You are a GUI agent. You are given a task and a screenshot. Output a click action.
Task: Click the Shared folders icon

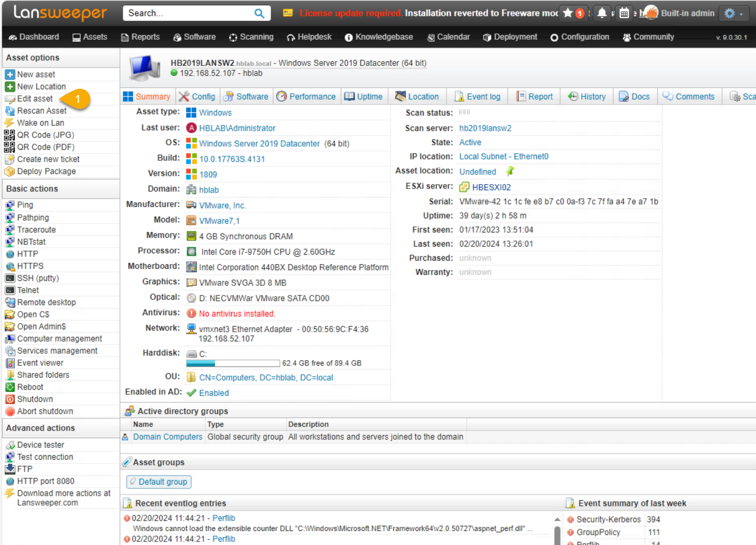point(10,375)
